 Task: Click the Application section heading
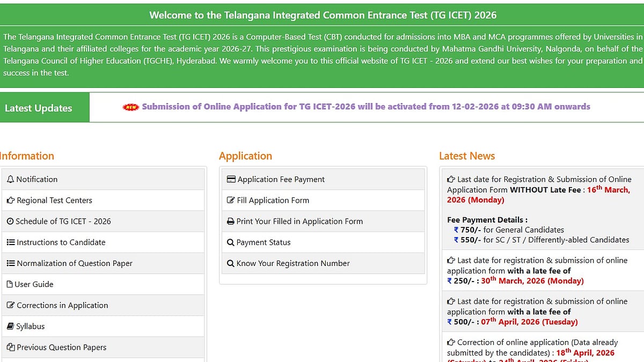[x=245, y=156]
